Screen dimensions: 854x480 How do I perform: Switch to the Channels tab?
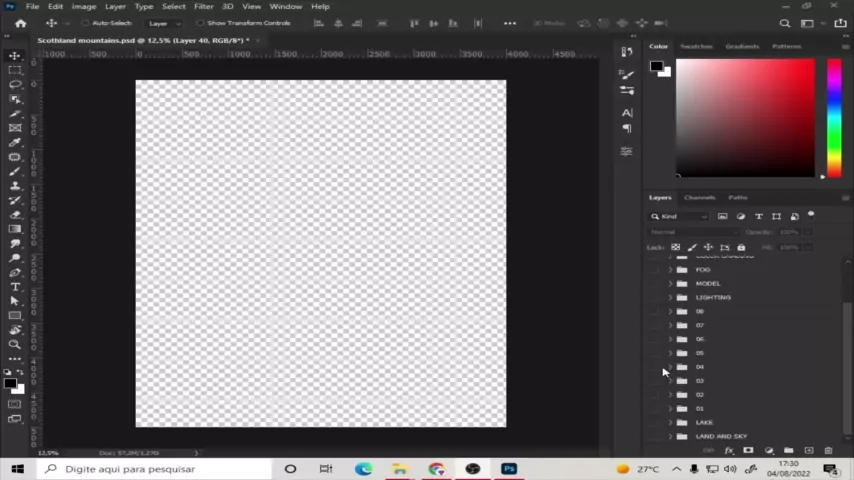coord(700,198)
